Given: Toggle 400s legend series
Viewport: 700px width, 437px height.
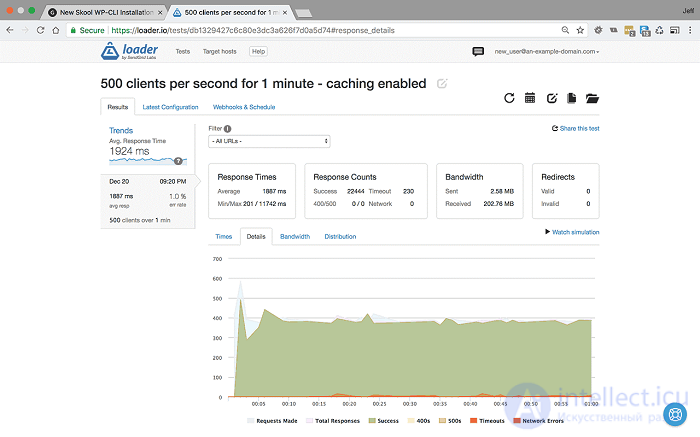Looking at the screenshot, I should click(x=419, y=420).
